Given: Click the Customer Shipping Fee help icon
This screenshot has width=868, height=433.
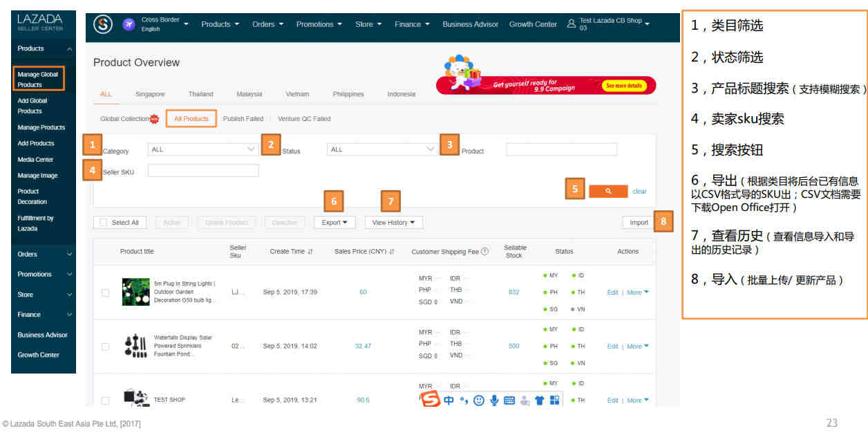Looking at the screenshot, I should (x=484, y=252).
